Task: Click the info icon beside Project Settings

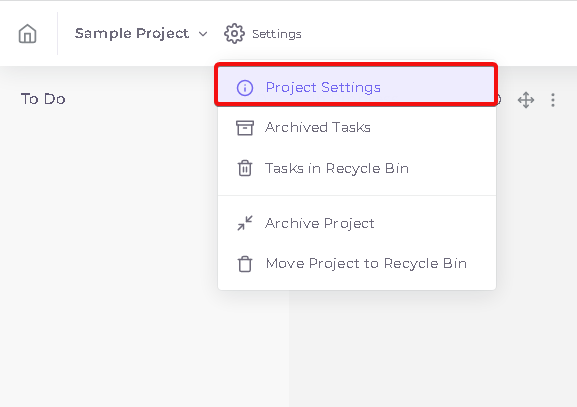Action: (x=245, y=88)
